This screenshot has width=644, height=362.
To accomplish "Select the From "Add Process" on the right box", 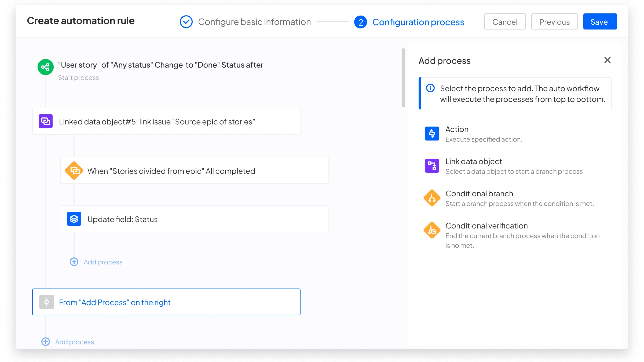I will [166, 302].
